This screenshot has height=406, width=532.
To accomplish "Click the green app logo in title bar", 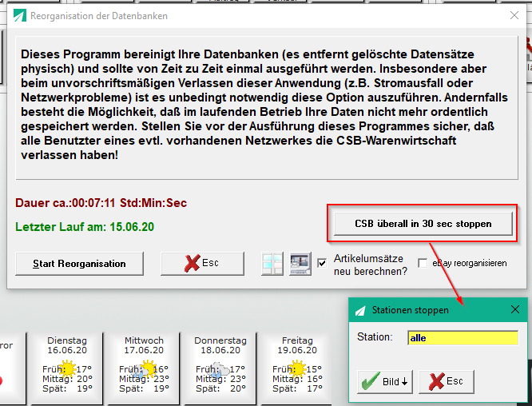I will (x=20, y=16).
